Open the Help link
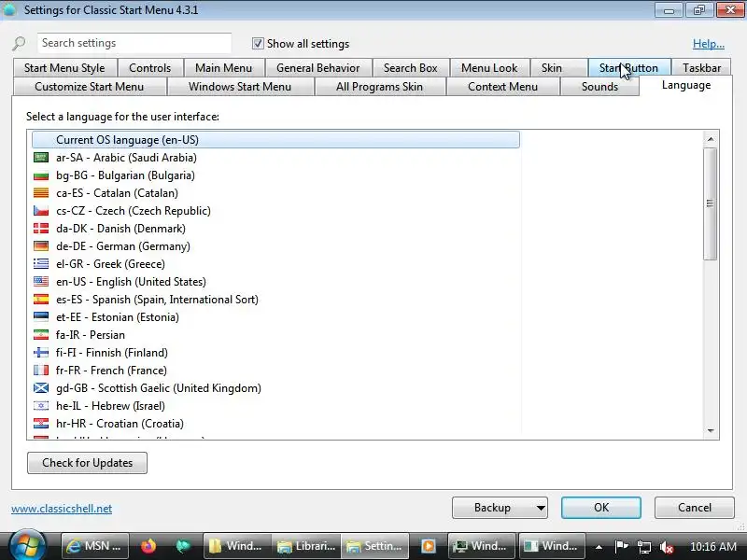 709,44
